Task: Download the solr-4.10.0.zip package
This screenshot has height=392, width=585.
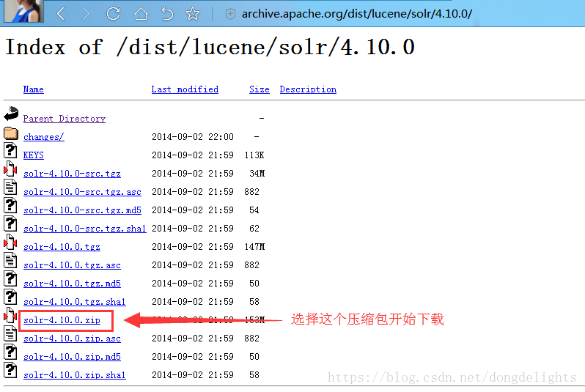Action: [62, 320]
